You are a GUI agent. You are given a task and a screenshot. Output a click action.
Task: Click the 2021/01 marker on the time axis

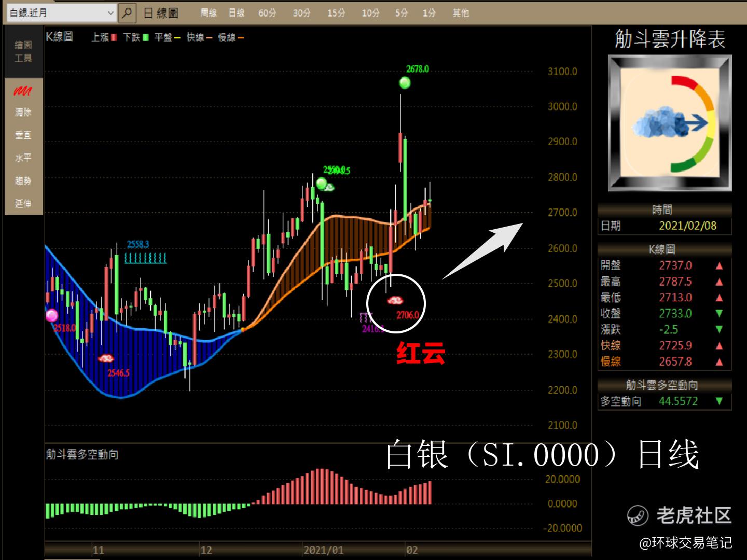tap(324, 550)
